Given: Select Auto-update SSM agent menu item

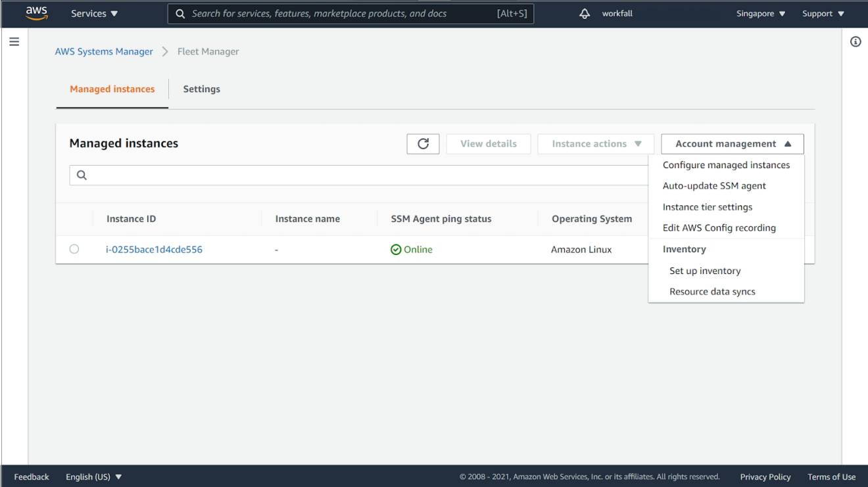Looking at the screenshot, I should click(714, 186).
